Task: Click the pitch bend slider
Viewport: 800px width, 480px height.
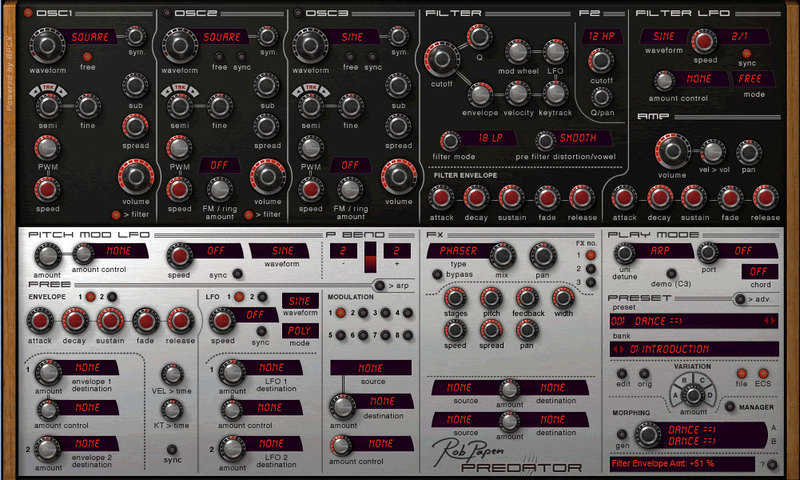Action: (370, 258)
